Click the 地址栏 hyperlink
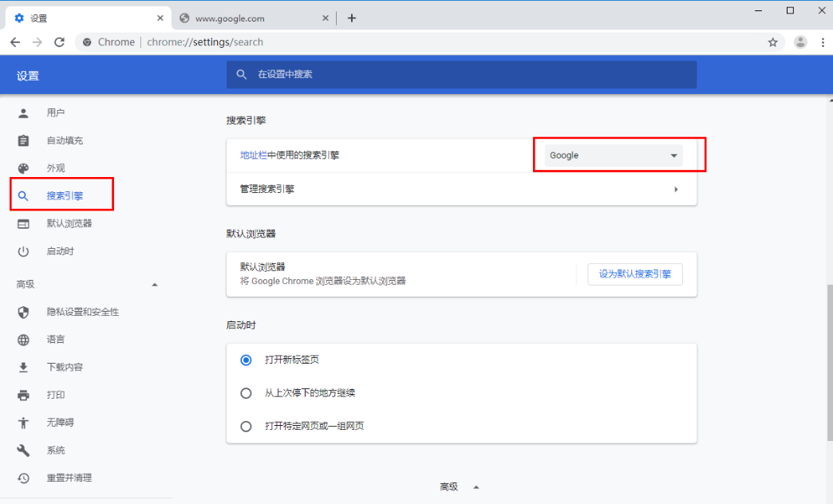 [254, 155]
